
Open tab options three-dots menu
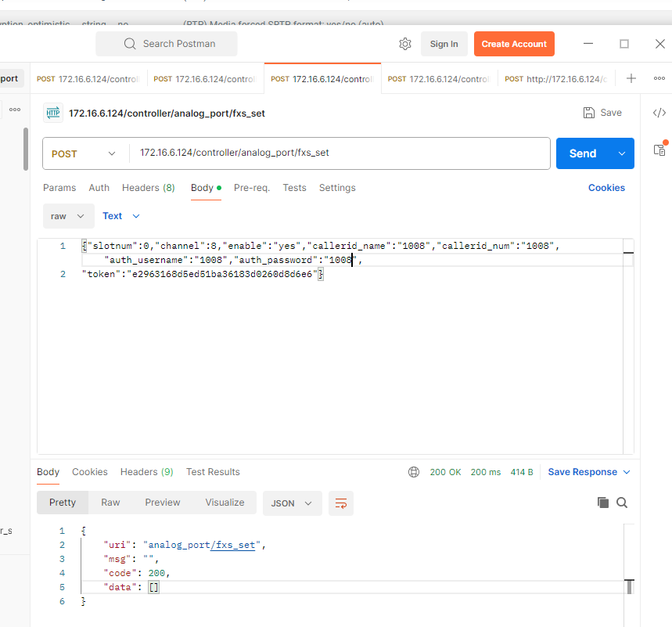point(659,78)
